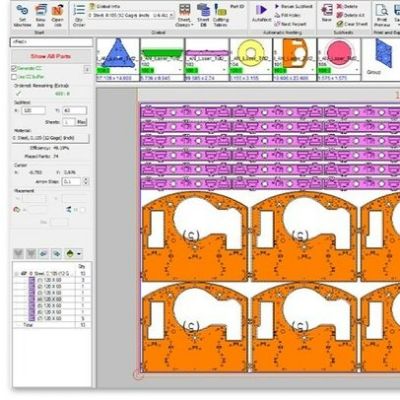Click the small button beside Generate CC
Image resolution: width=400 pixels, height=400 pixels.
point(87,69)
